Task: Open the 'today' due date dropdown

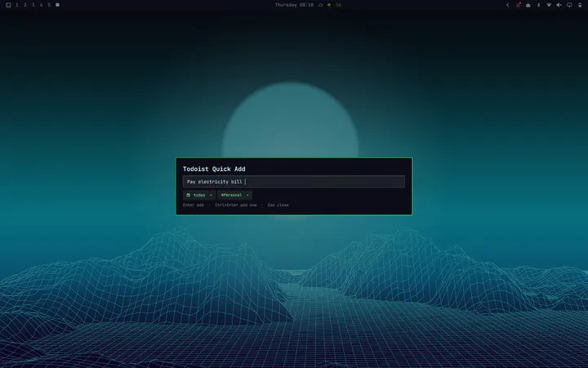Action: pyautogui.click(x=199, y=195)
